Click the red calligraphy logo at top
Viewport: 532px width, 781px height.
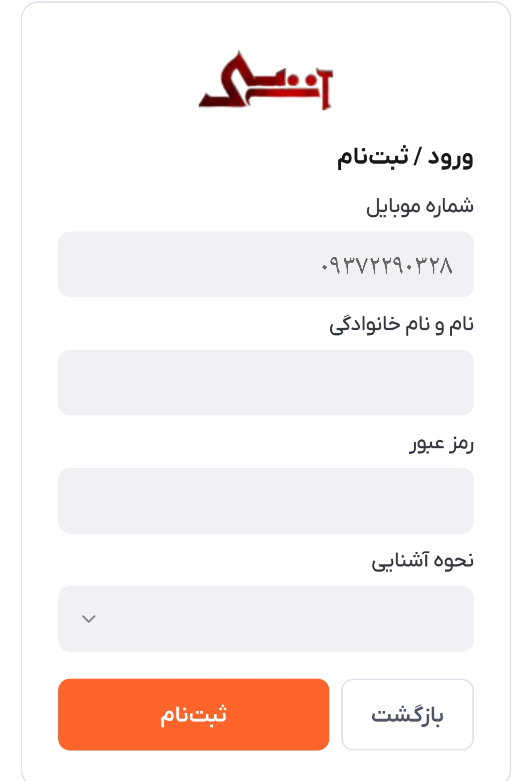click(x=266, y=81)
